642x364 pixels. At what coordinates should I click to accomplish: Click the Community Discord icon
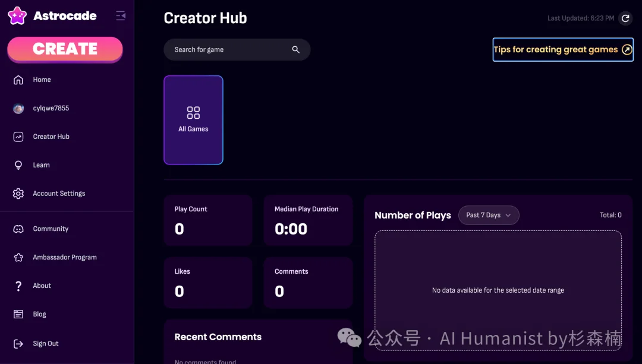(x=18, y=229)
